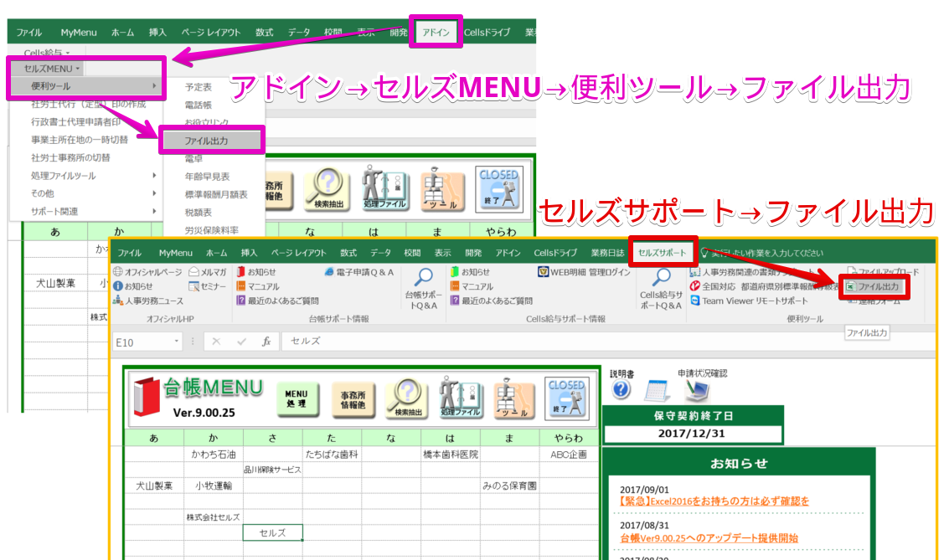
Task: Click 電子申請Q&A in the ribbon
Action: [x=358, y=272]
